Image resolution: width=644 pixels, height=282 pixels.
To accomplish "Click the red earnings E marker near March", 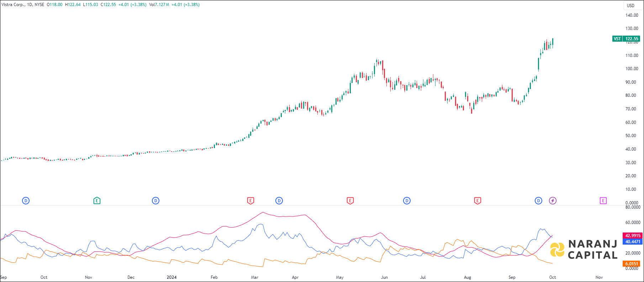I will point(250,201).
